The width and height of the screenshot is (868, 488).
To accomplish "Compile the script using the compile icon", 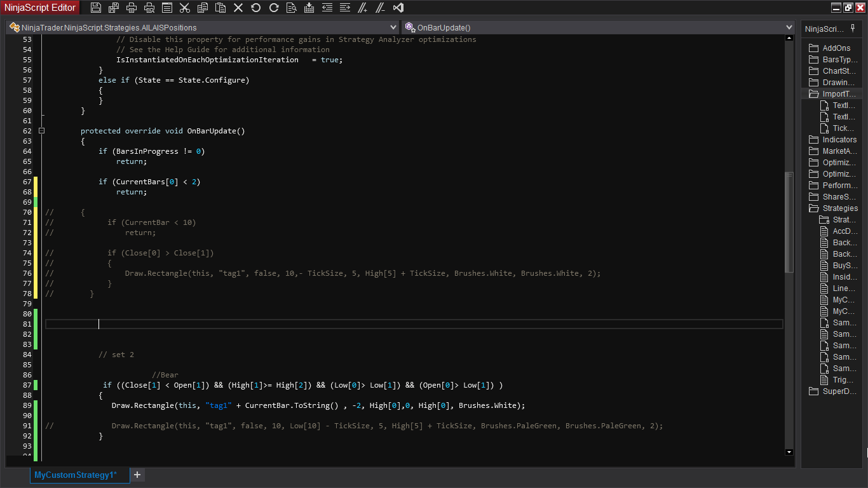I will pyautogui.click(x=309, y=8).
